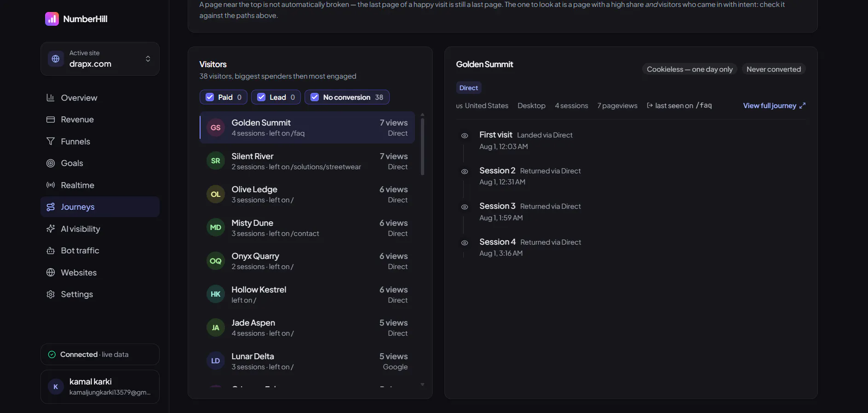The height and width of the screenshot is (413, 868).
Task: Click the eye icon for First visit
Action: 465,136
